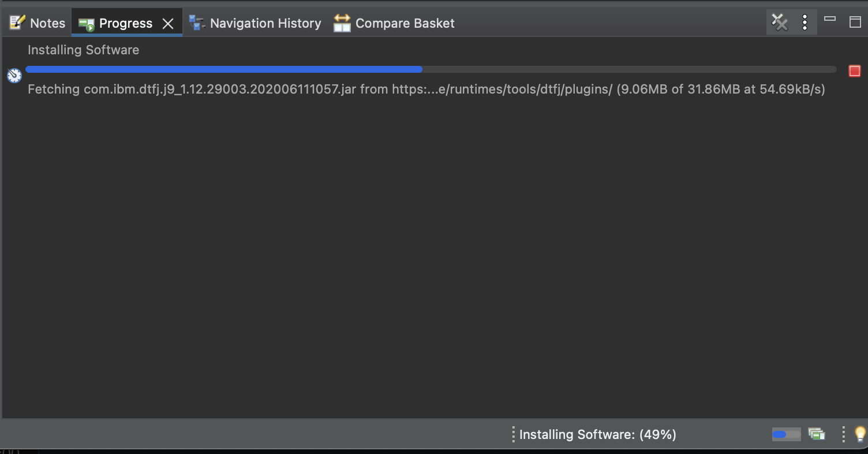Close the Progress tab
868x454 pixels.
tap(168, 24)
